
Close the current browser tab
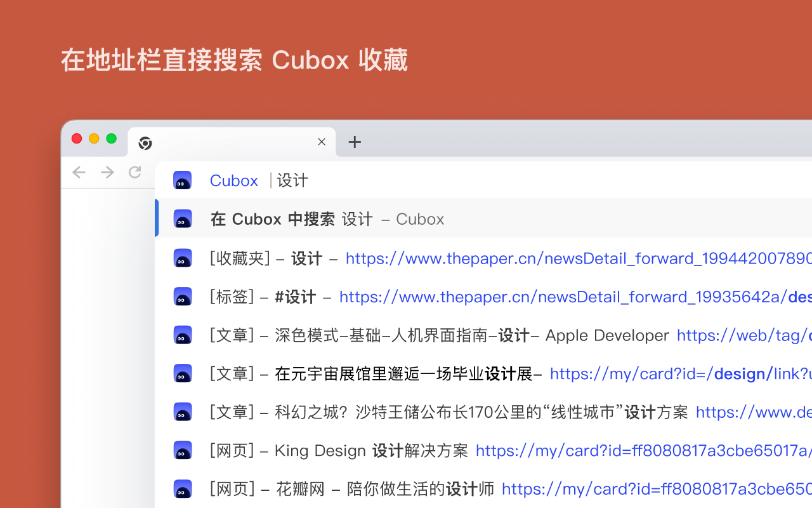coord(322,142)
